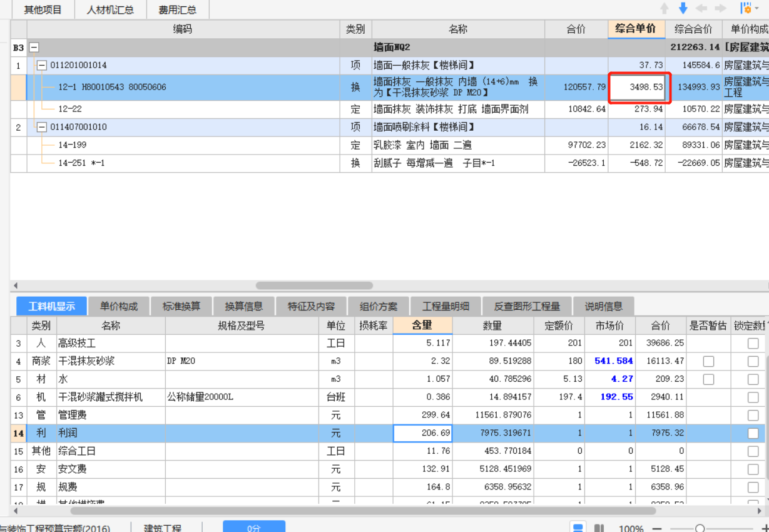Switch to the side-by-side layout icon
The width and height of the screenshot is (769, 532).
point(598,528)
